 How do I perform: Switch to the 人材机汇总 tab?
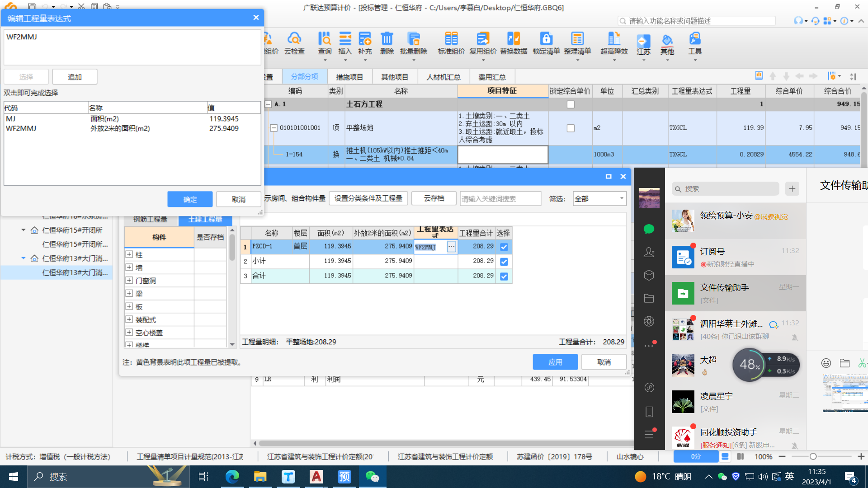pyautogui.click(x=443, y=77)
